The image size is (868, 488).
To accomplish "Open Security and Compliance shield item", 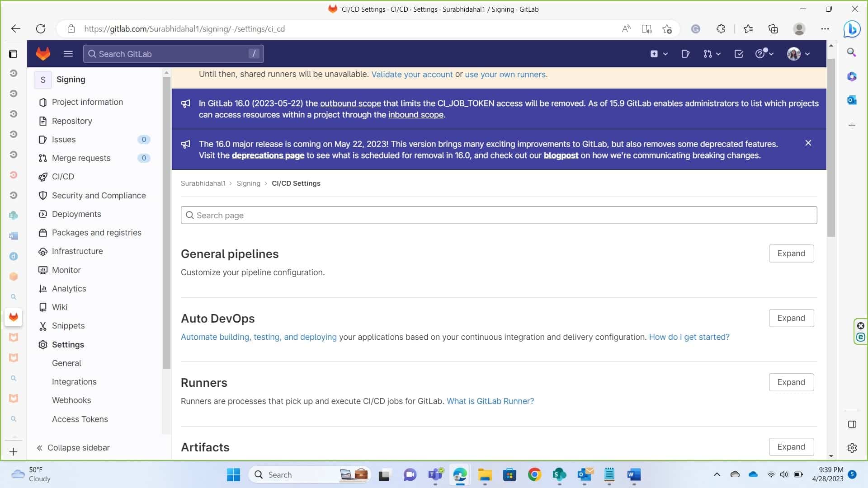I will 99,195.
